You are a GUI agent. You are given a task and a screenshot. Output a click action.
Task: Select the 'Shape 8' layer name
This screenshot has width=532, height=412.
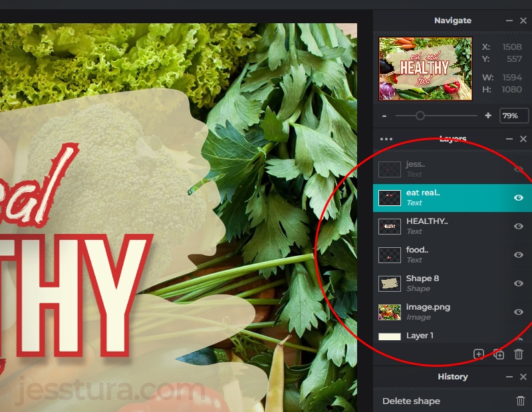[422, 278]
